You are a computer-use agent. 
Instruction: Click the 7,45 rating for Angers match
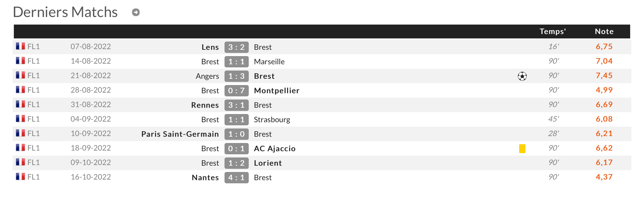[604, 76]
